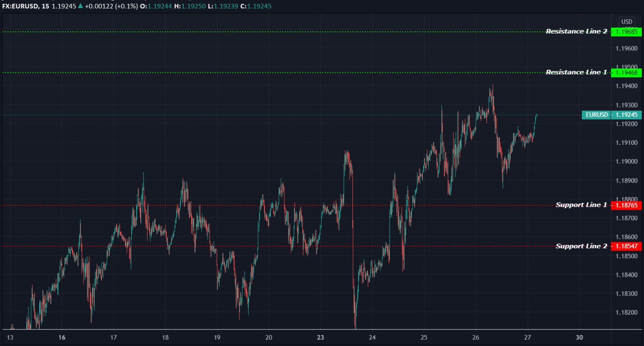Click date 19 on time axis
644x346 pixels.
coord(217,338)
